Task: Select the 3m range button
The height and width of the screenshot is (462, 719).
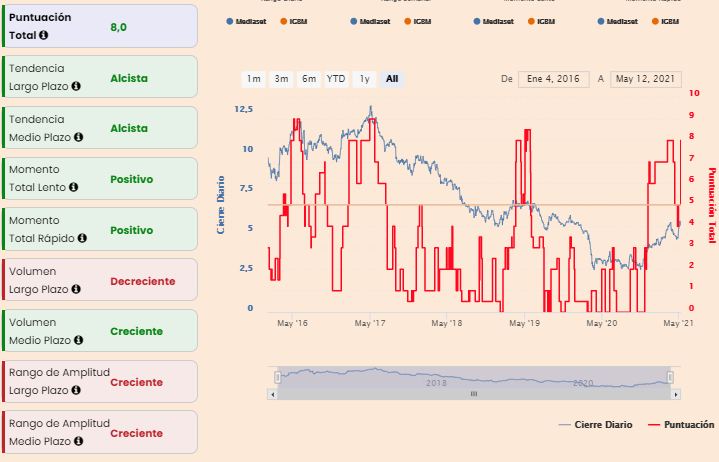Action: pos(281,79)
